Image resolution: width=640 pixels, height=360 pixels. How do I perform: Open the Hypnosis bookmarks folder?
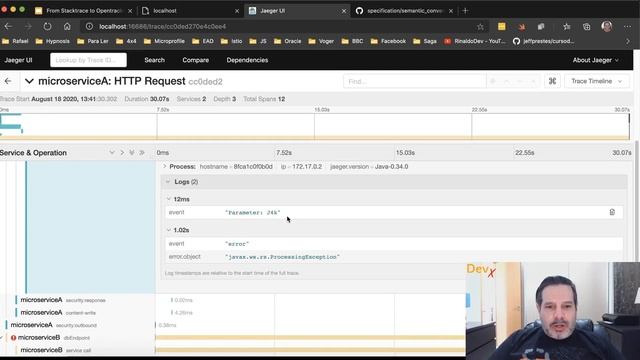click(53, 41)
